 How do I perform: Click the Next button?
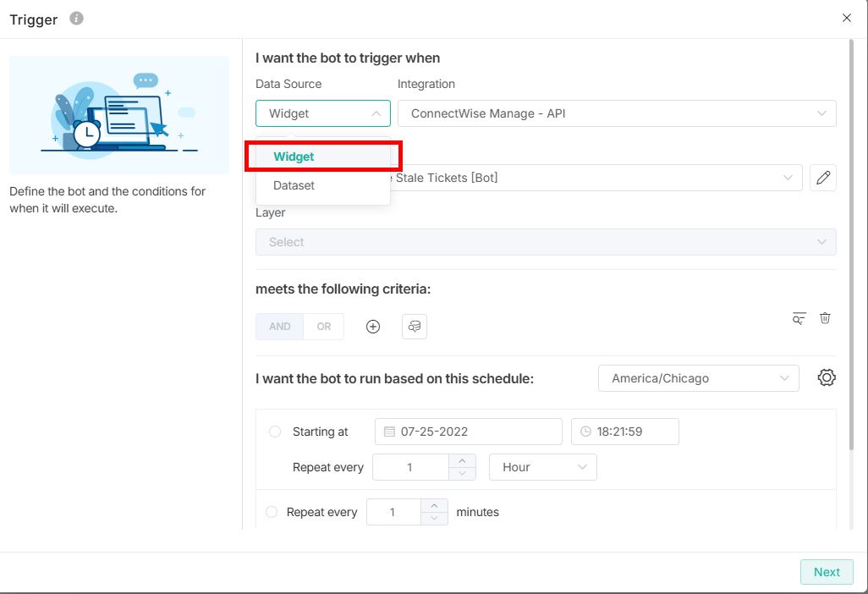coord(827,572)
